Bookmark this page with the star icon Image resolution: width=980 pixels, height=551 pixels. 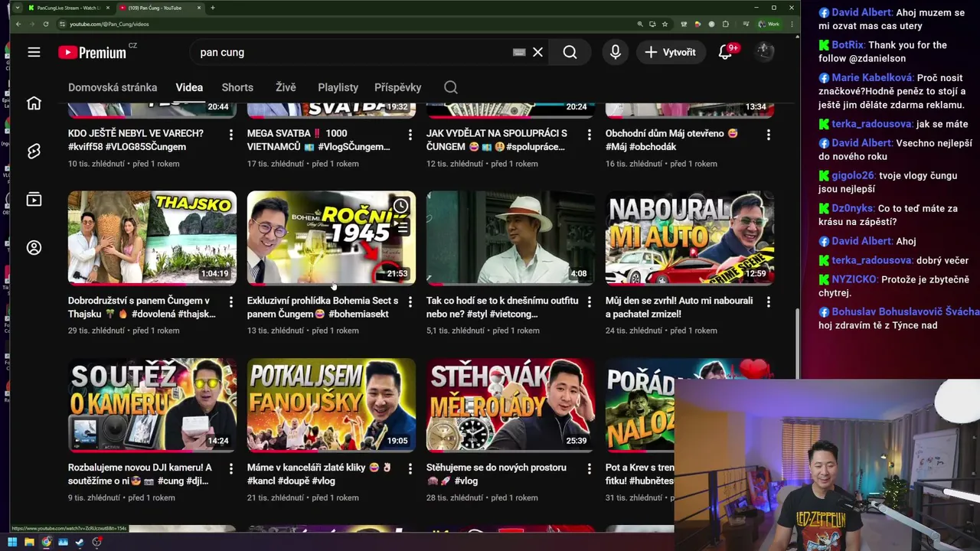tap(665, 24)
